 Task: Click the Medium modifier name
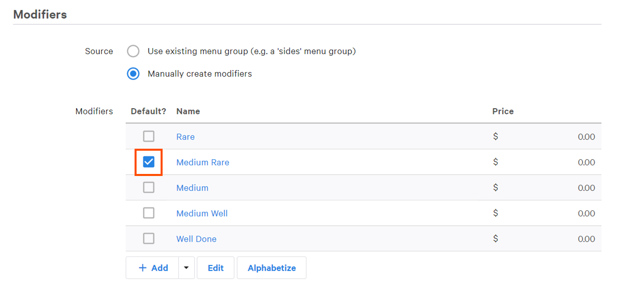coord(192,188)
